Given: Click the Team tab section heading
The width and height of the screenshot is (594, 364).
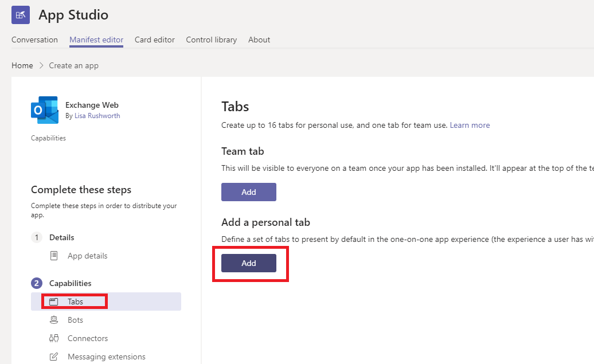Looking at the screenshot, I should [x=243, y=151].
